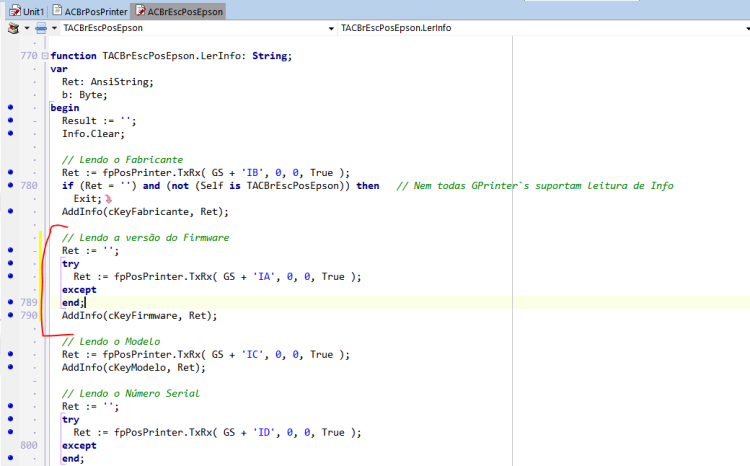This screenshot has height=466, width=750.
Task: Click the Info.Clear; statement
Action: click(x=93, y=133)
